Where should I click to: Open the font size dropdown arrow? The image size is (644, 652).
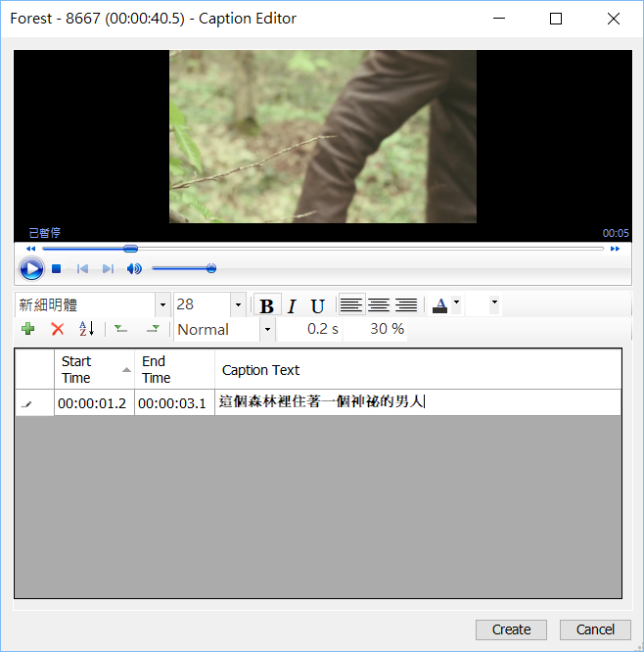pyautogui.click(x=238, y=304)
